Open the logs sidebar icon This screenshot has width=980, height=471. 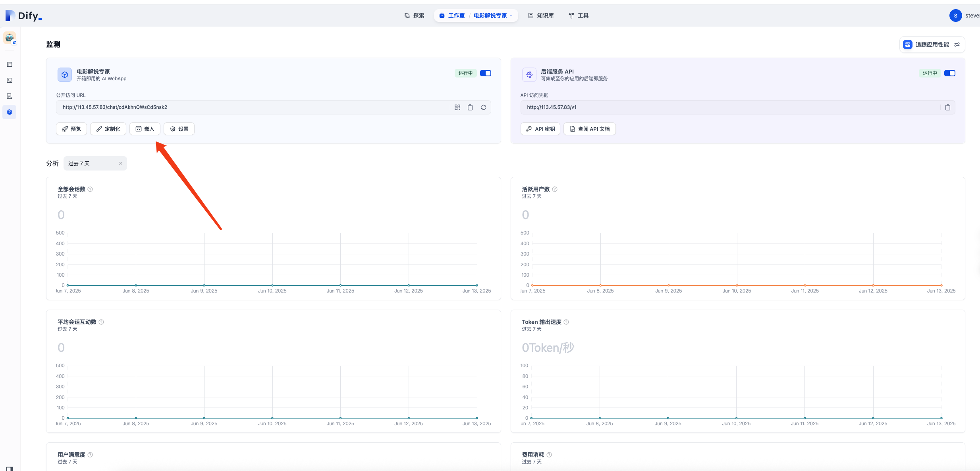(10, 96)
